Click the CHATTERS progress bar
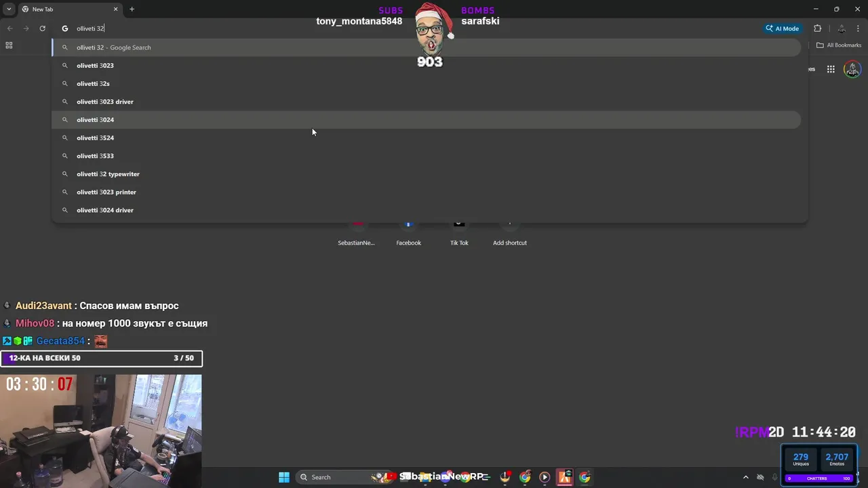 [x=819, y=479]
